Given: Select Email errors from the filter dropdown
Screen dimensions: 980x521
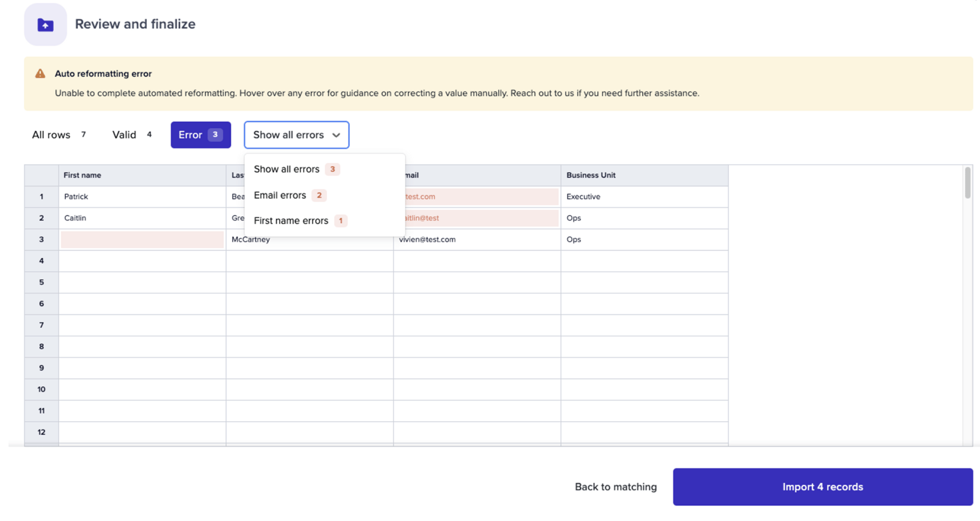Looking at the screenshot, I should click(x=280, y=195).
